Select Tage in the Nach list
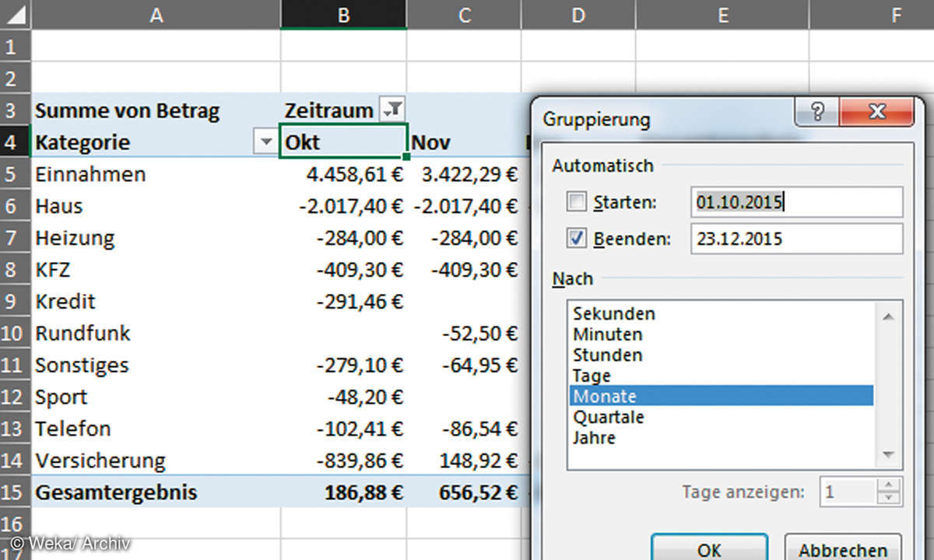The width and height of the screenshot is (934, 560). pyautogui.click(x=722, y=376)
